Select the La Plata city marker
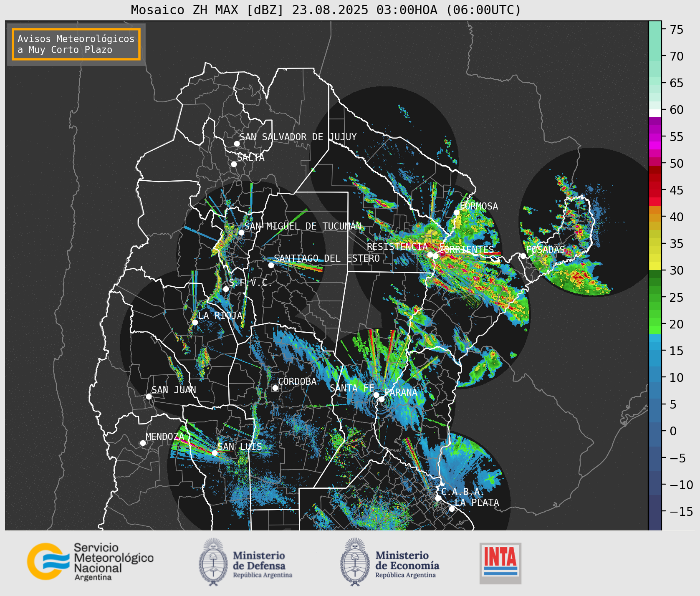Image resolution: width=700 pixels, height=596 pixels. [452, 508]
